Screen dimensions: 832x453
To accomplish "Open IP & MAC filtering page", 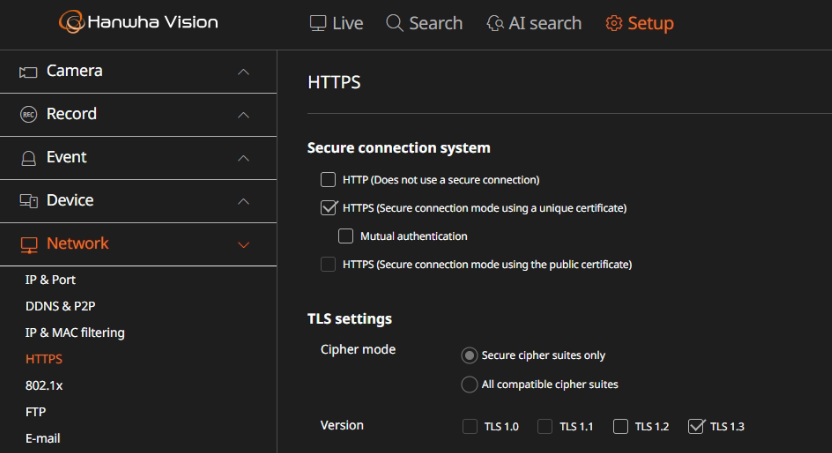I will 75,333.
